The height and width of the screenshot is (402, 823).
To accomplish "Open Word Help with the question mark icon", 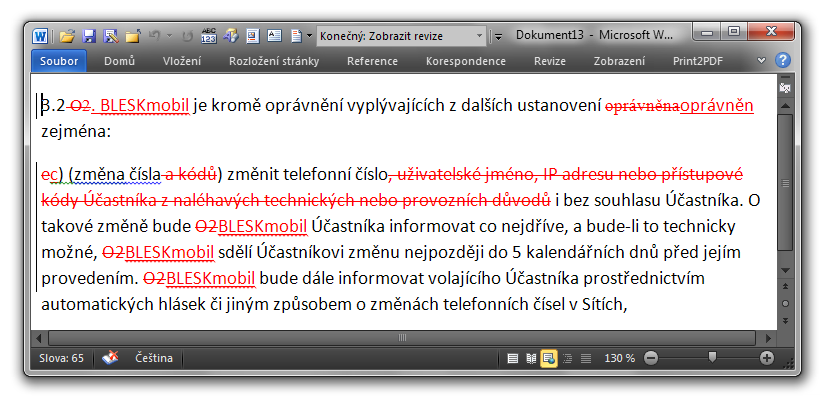I will pyautogui.click(x=783, y=60).
